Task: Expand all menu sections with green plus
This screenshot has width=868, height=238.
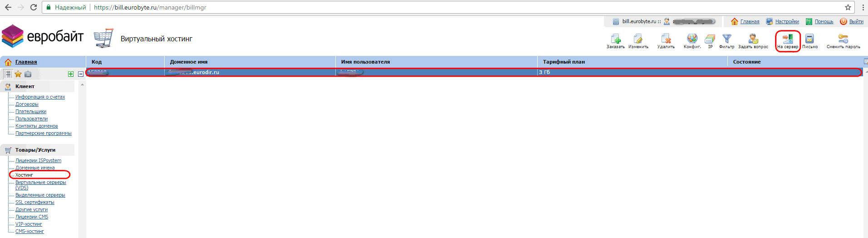Action: tap(71, 74)
